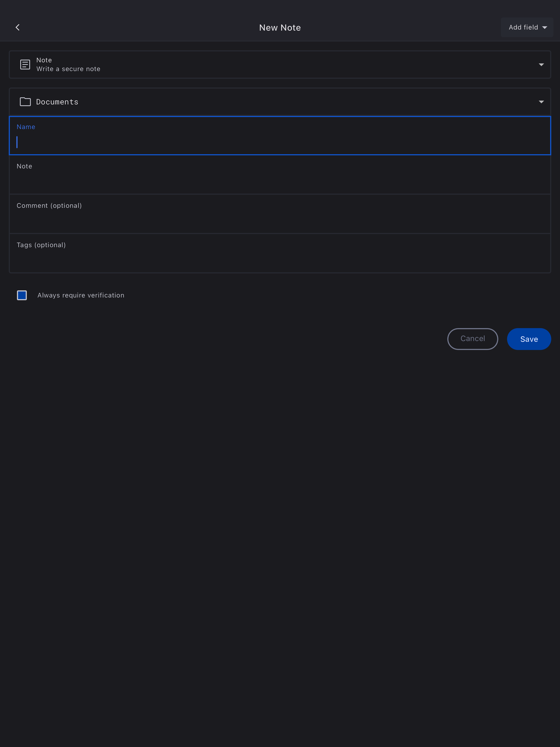Click the blue Name field label
Screen dimensions: 560x747
pos(26,127)
